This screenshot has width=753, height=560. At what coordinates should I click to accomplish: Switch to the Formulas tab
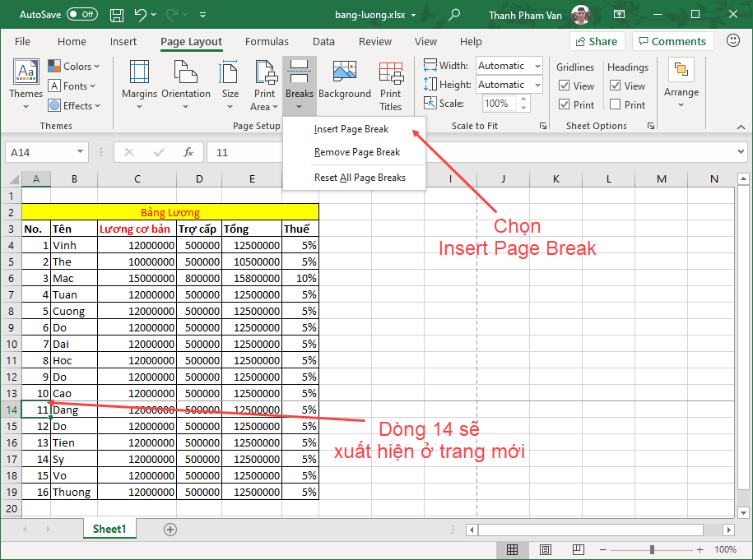click(x=267, y=42)
